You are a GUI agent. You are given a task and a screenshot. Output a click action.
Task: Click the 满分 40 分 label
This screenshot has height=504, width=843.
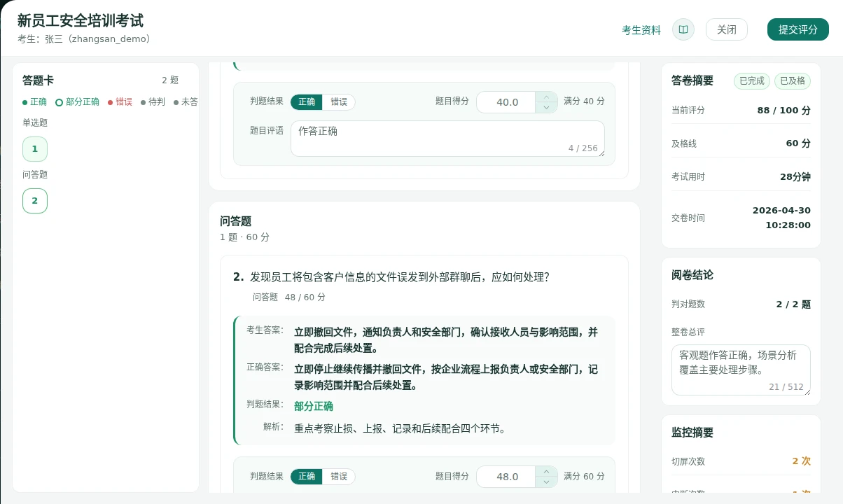click(584, 101)
